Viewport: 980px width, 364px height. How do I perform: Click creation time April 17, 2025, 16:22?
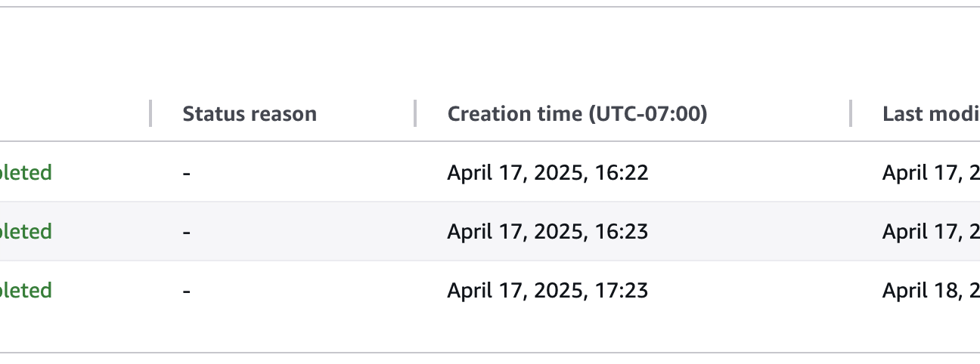click(547, 173)
